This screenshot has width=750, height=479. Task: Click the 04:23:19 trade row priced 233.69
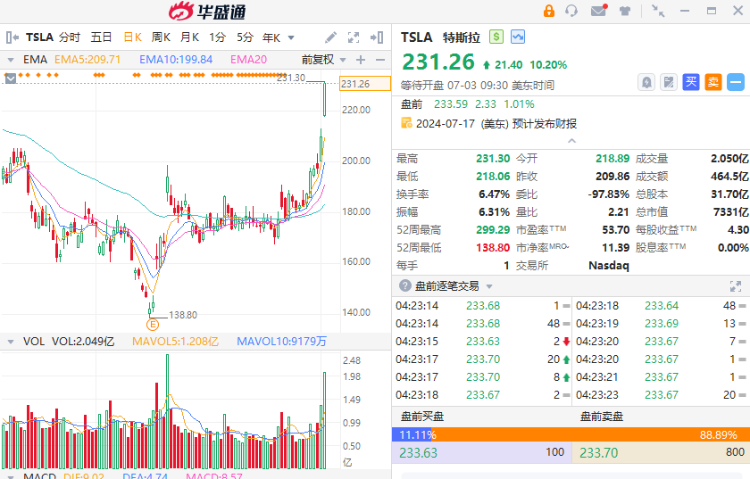[x=662, y=323]
